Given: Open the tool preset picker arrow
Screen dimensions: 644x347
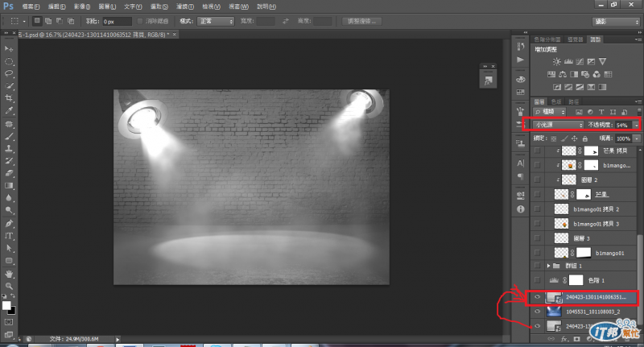Looking at the screenshot, I should pyautogui.click(x=24, y=21).
